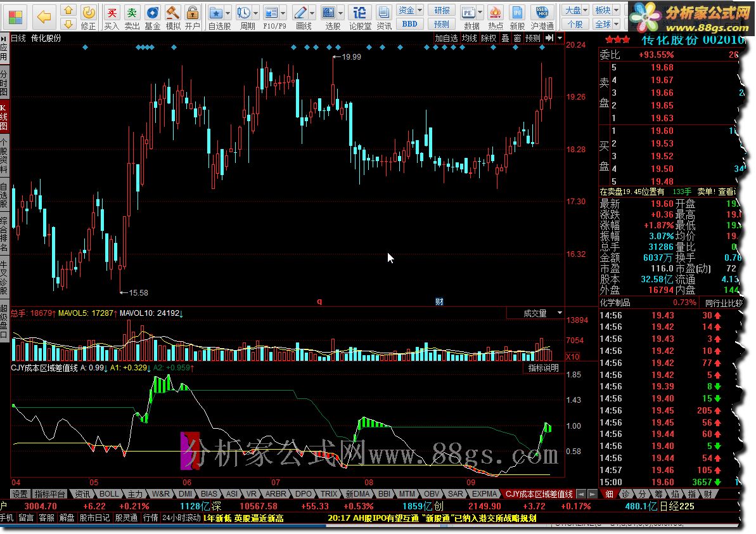Viewport: 756px width, 534px height.
Task: Toggle 预测 forecast in chart header
Action: (x=533, y=38)
